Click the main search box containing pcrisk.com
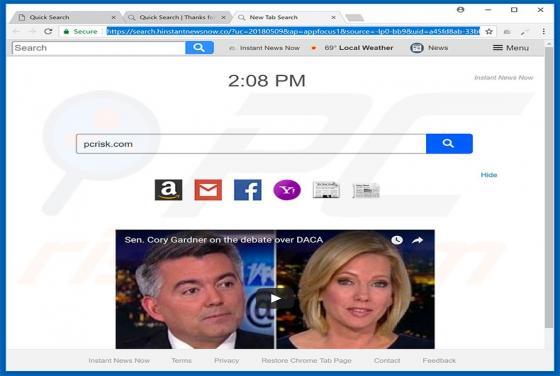The height and width of the screenshot is (376, 560). 251,144
